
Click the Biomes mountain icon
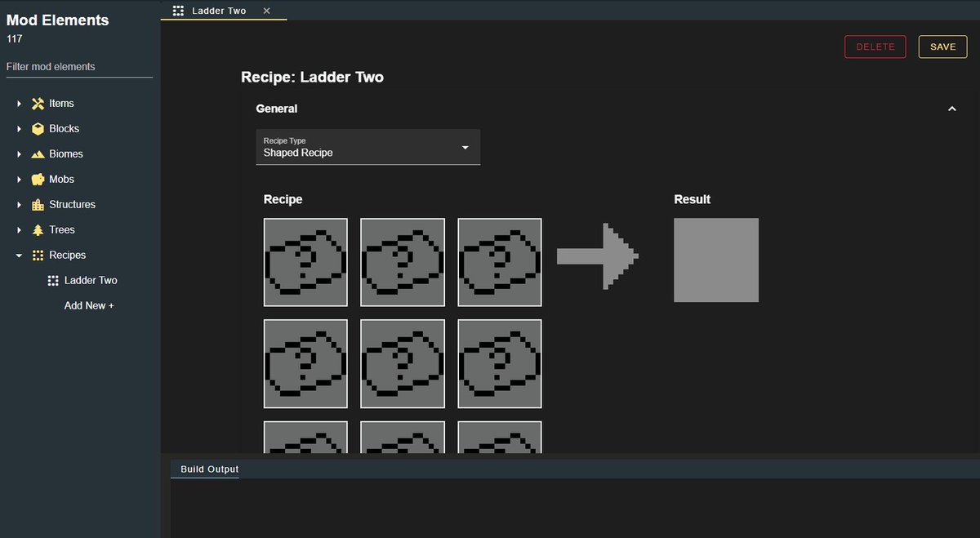click(x=38, y=154)
